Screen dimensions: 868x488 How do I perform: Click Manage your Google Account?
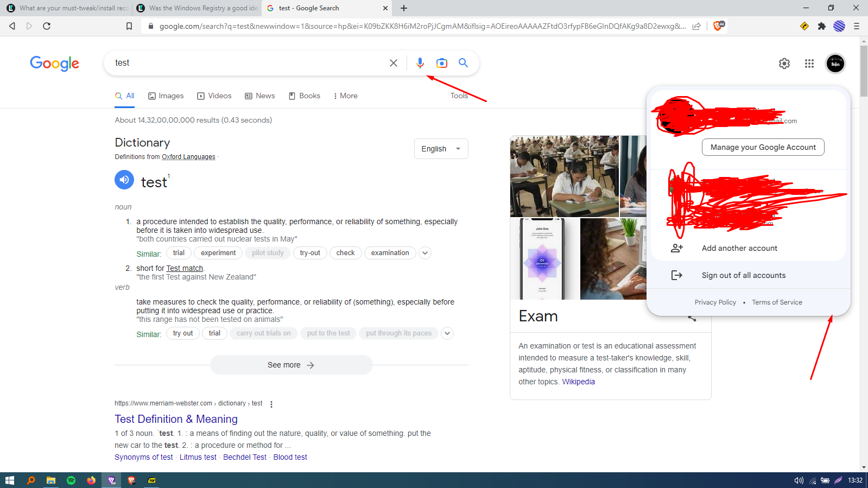pyautogui.click(x=763, y=147)
